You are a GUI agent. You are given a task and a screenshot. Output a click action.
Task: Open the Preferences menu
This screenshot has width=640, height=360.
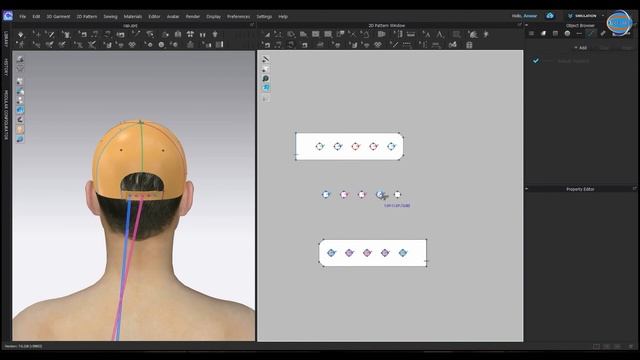238,16
